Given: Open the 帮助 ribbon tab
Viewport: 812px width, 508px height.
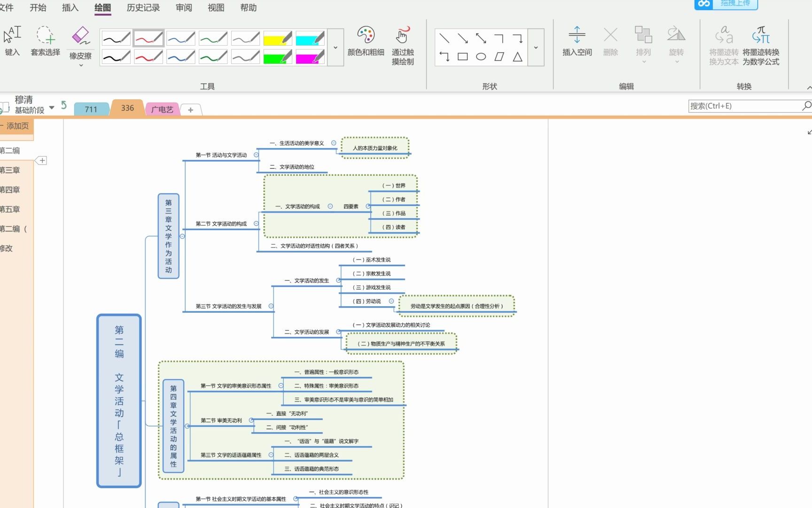Looking at the screenshot, I should point(248,8).
